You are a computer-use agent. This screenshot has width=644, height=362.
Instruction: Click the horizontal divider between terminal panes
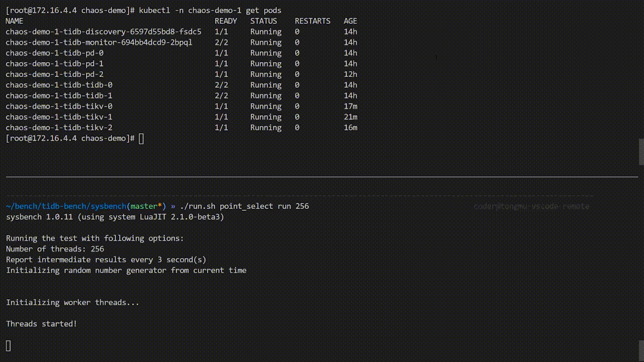(x=322, y=176)
